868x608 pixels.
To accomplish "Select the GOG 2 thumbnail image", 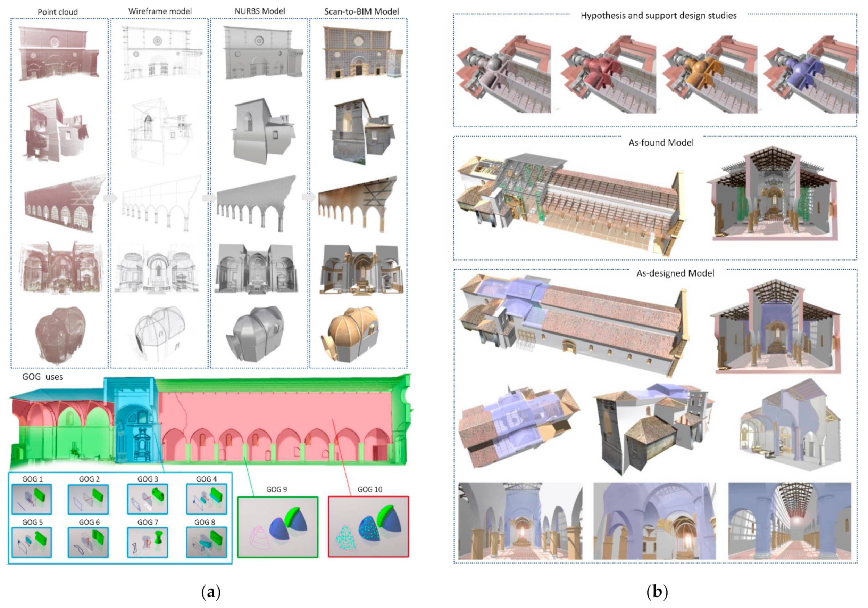I will coord(88,499).
